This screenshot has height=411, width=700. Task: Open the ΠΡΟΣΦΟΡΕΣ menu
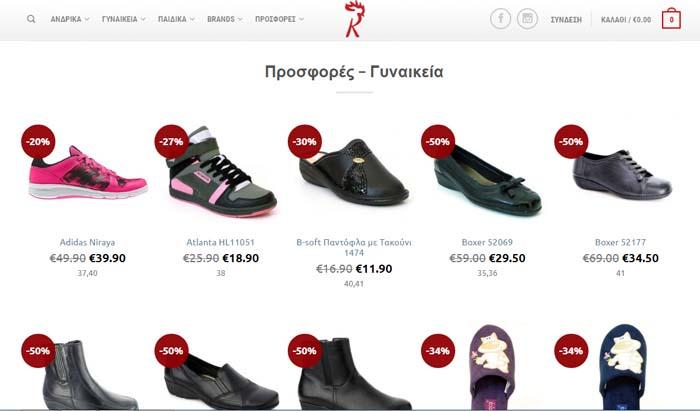[x=279, y=19]
